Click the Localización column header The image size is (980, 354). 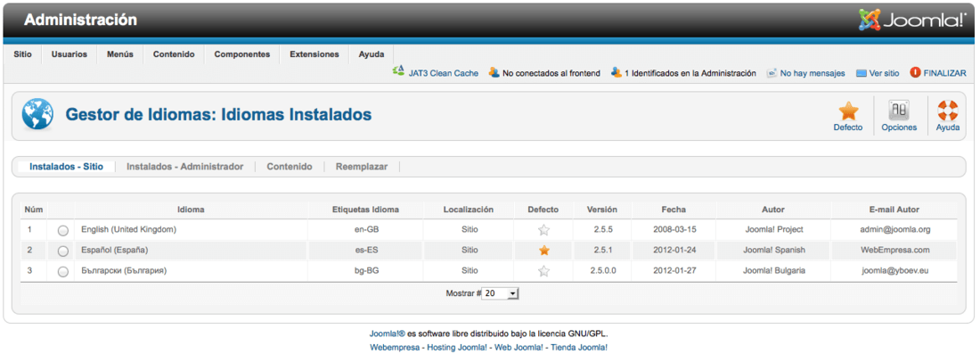469,210
